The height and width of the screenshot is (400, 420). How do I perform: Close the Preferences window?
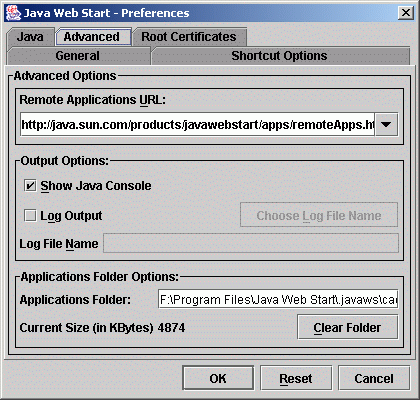click(406, 13)
